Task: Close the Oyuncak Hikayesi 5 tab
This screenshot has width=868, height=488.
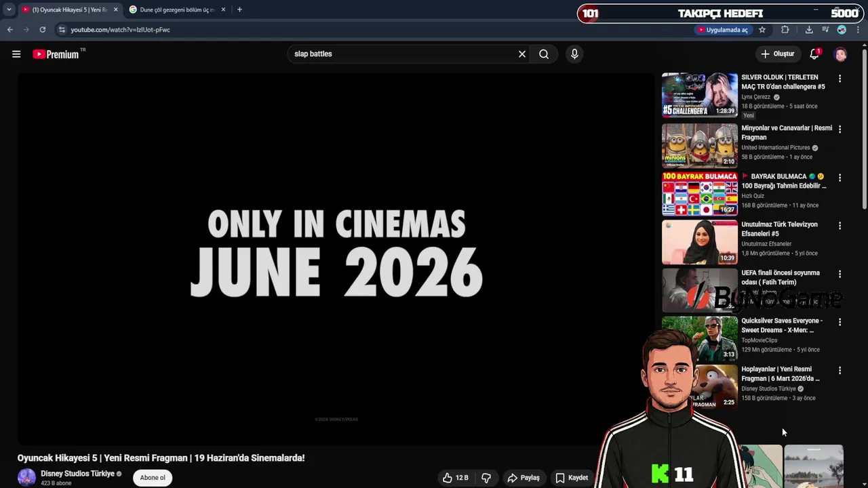Action: 115,9
